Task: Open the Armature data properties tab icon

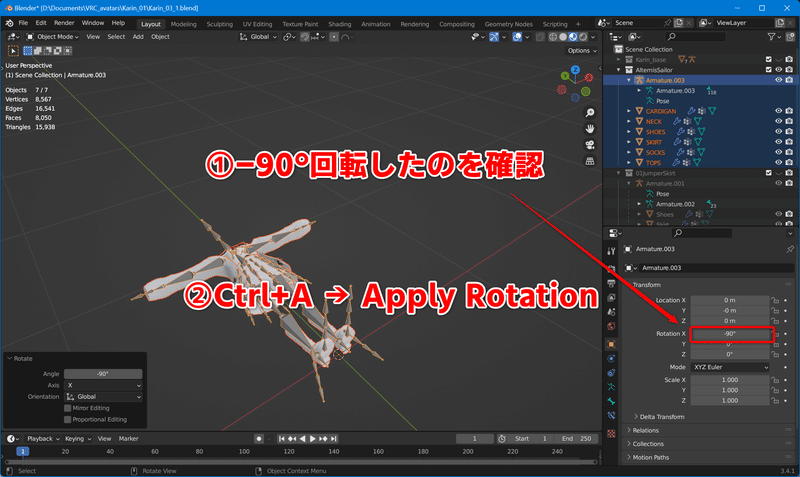Action: point(611,387)
